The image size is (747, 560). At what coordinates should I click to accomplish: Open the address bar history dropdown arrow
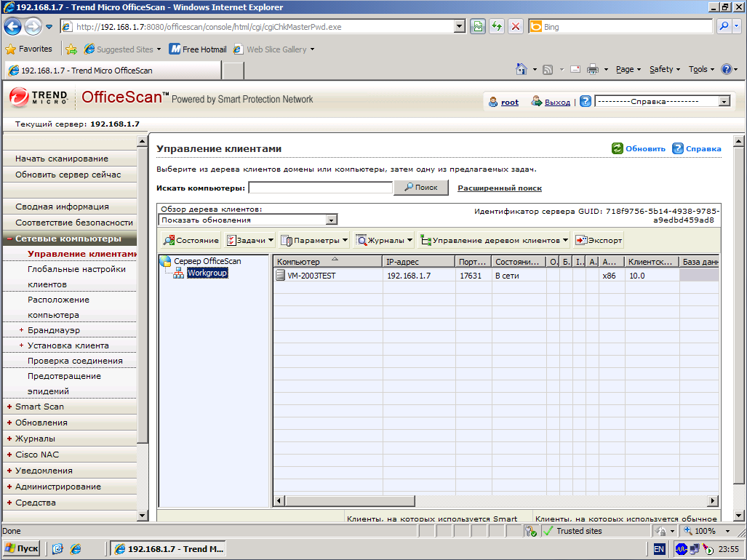tap(459, 27)
